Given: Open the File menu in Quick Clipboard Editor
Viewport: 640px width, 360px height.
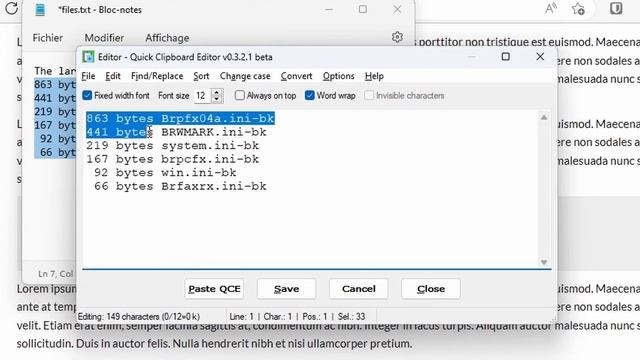Looking at the screenshot, I should [88, 76].
